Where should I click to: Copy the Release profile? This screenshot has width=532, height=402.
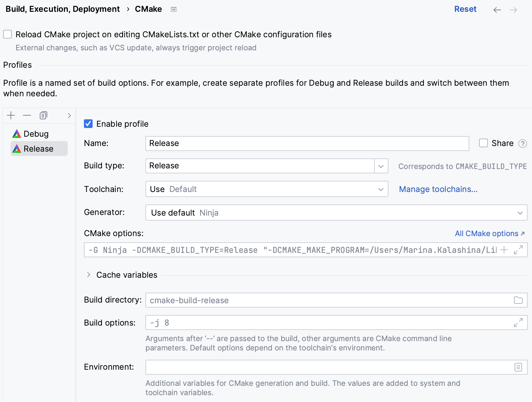(x=43, y=115)
